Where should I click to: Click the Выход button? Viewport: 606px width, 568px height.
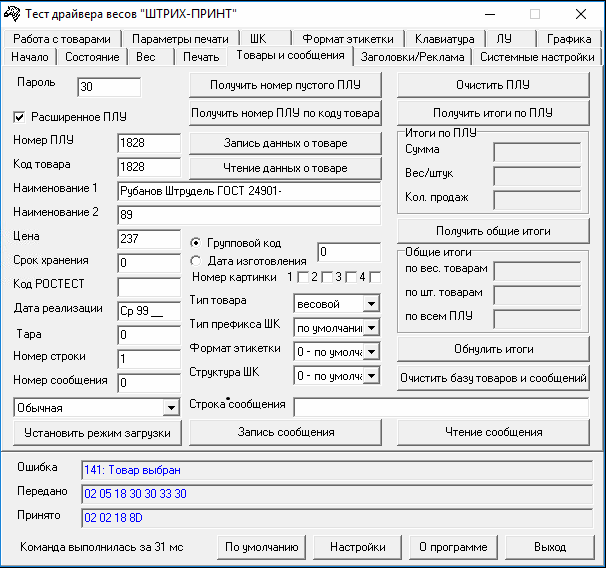coord(550,547)
